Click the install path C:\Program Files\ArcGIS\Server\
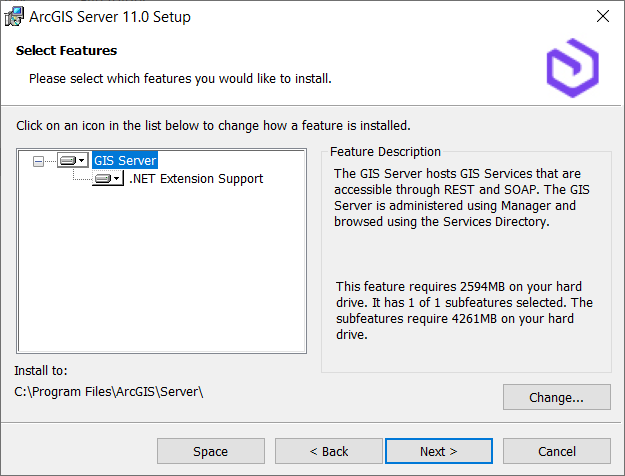The width and height of the screenshot is (625, 476). tap(109, 391)
